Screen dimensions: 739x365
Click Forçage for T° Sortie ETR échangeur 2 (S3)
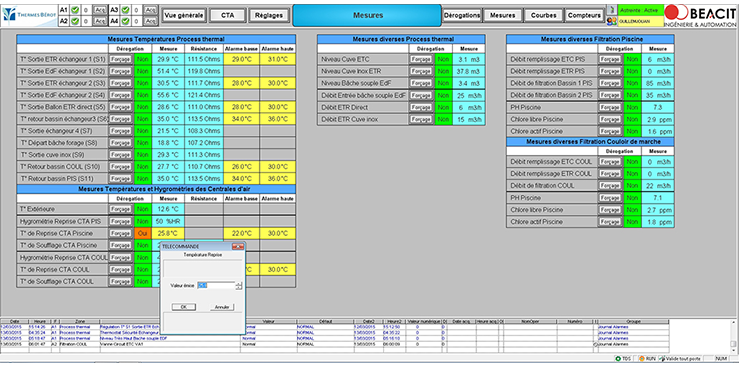pyautogui.click(x=121, y=83)
